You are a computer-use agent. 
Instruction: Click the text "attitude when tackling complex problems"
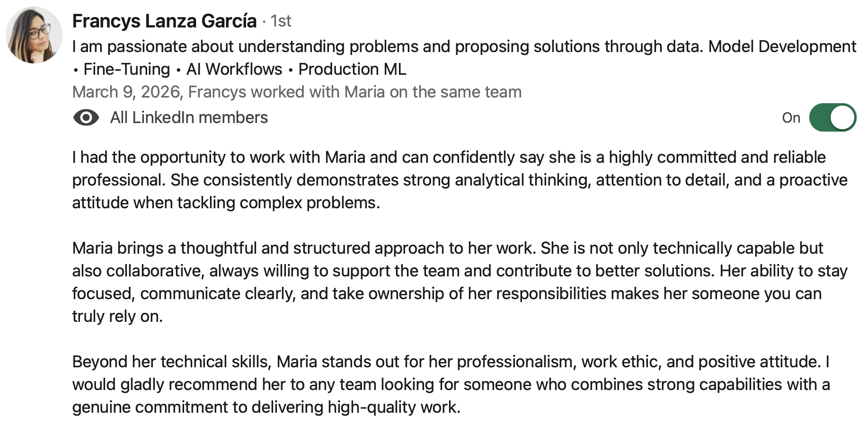[x=225, y=203]
